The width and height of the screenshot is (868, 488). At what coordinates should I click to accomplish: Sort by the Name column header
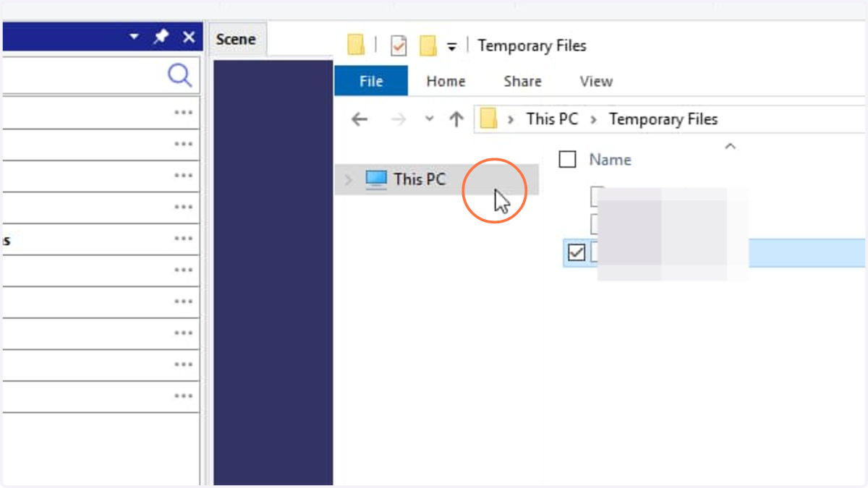click(610, 160)
